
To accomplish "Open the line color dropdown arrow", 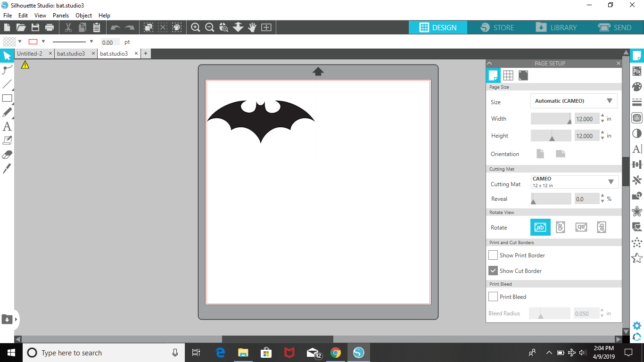I will (x=43, y=41).
